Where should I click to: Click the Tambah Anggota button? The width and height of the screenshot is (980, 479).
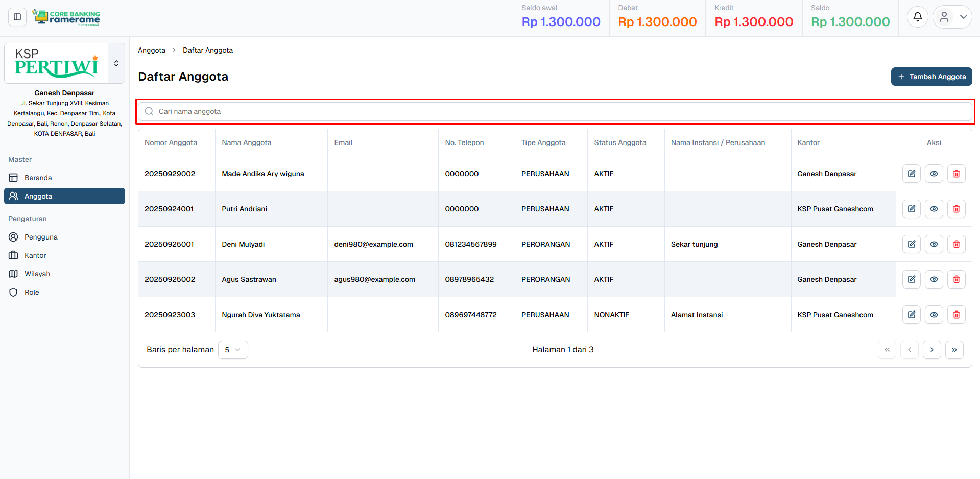tap(931, 77)
